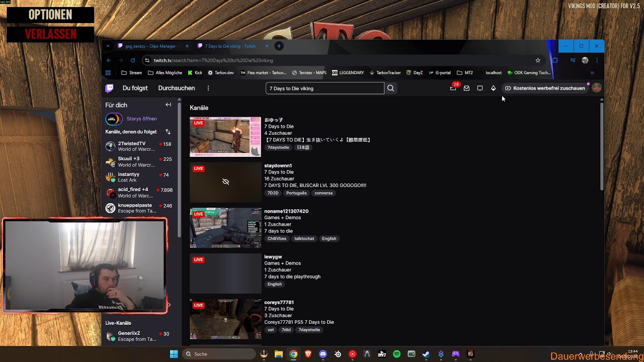644x362 pixels.
Task: Open a new browser tab
Action: click(279, 46)
